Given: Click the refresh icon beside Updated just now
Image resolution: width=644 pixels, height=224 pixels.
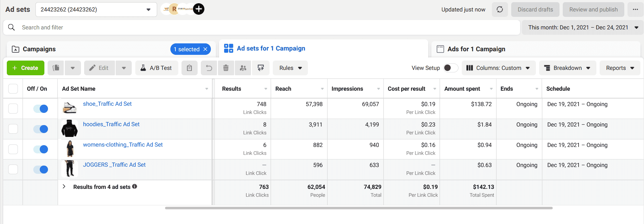Looking at the screenshot, I should pos(500,10).
